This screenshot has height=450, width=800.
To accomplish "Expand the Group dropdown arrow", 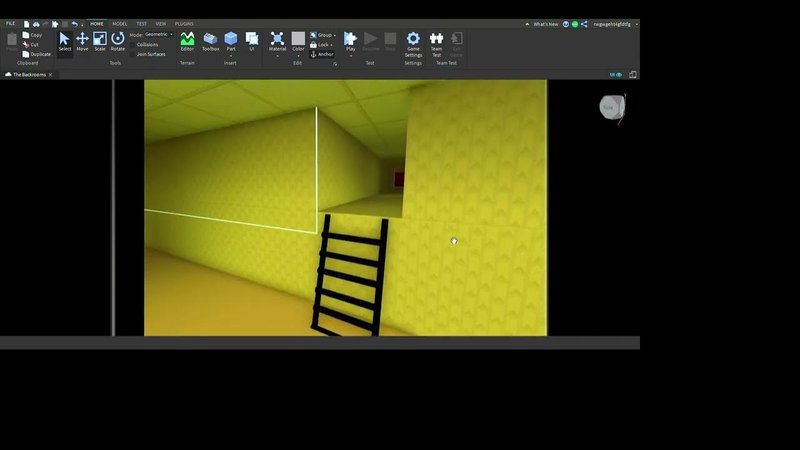I will click(x=335, y=36).
